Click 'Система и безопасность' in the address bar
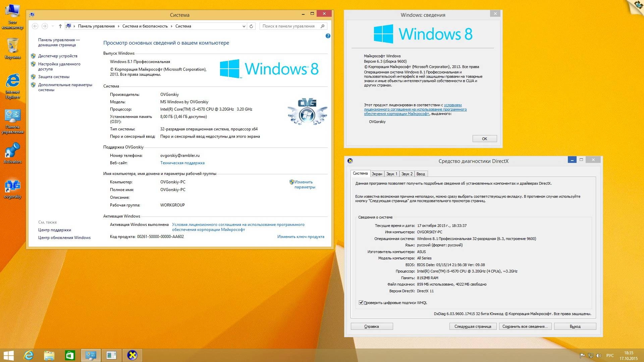This screenshot has width=644, height=362. coord(145,26)
